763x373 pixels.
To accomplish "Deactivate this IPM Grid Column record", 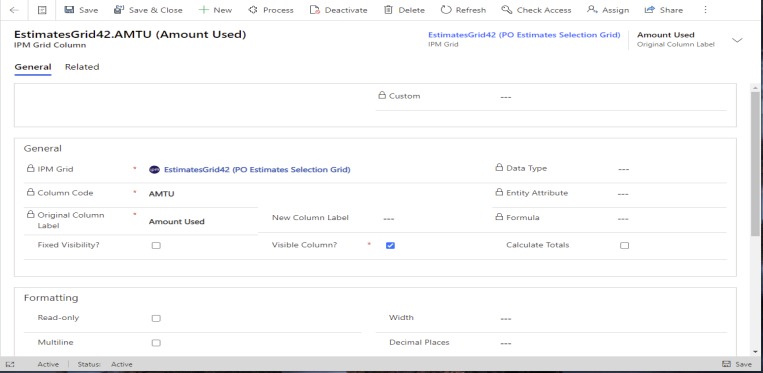I will (x=339, y=10).
